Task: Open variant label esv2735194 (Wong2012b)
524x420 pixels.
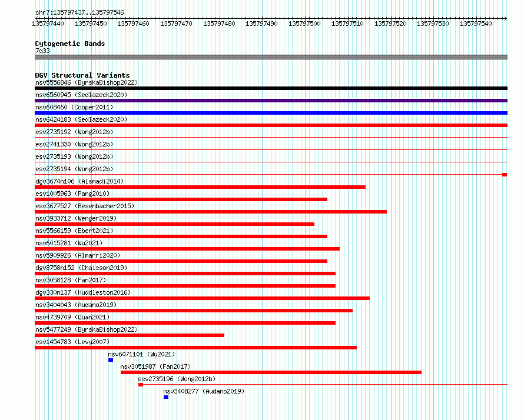Action: (74, 169)
